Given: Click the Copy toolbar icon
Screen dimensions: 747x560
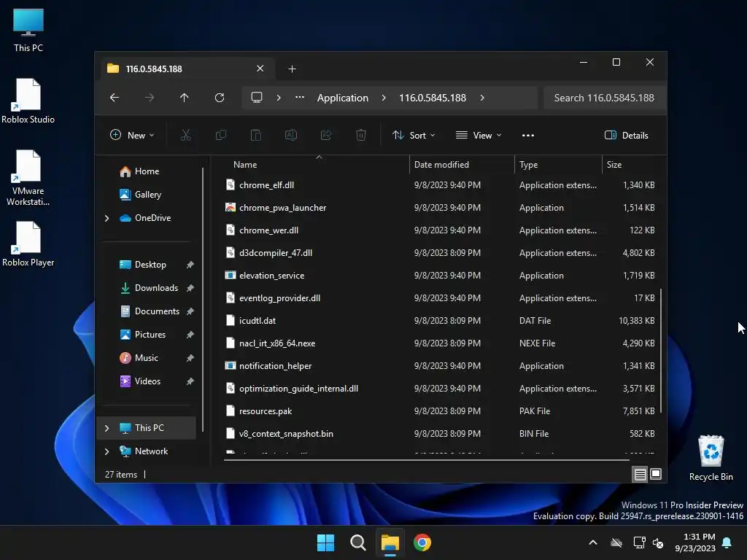Looking at the screenshot, I should tap(221, 135).
